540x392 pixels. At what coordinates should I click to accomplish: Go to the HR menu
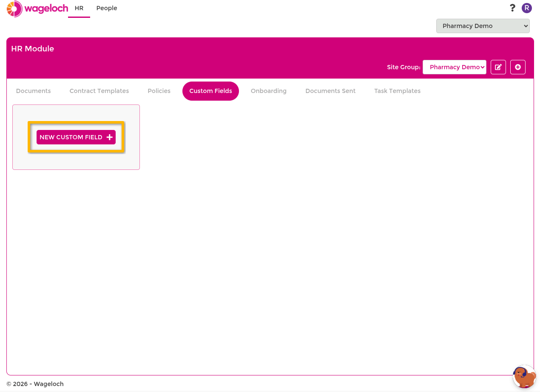pyautogui.click(x=79, y=8)
